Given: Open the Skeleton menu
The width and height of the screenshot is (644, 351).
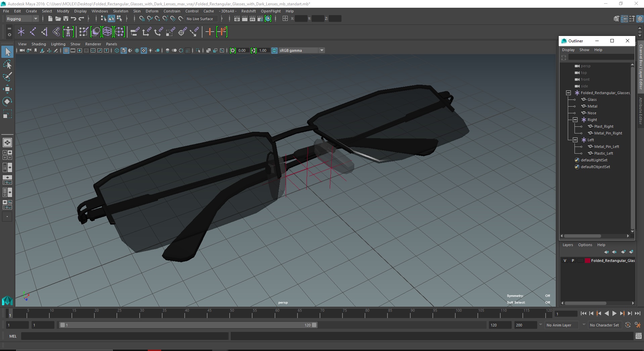Looking at the screenshot, I should click(x=121, y=11).
